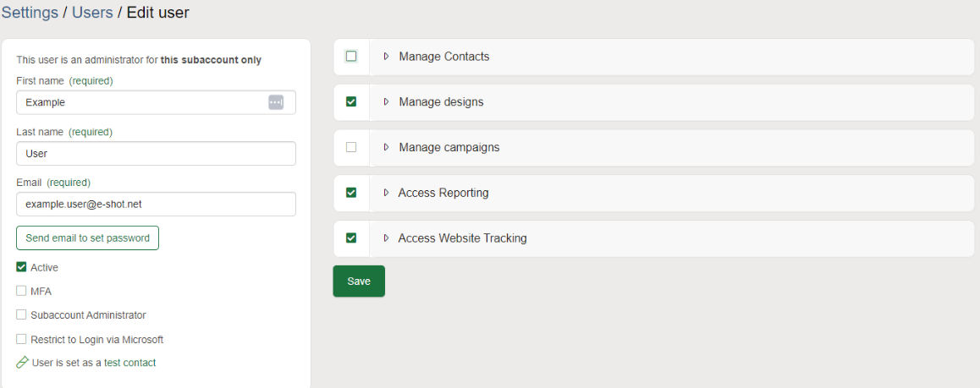Enable the Manage Contacts permission checkbox
The height and width of the screenshot is (388, 980).
click(x=351, y=57)
